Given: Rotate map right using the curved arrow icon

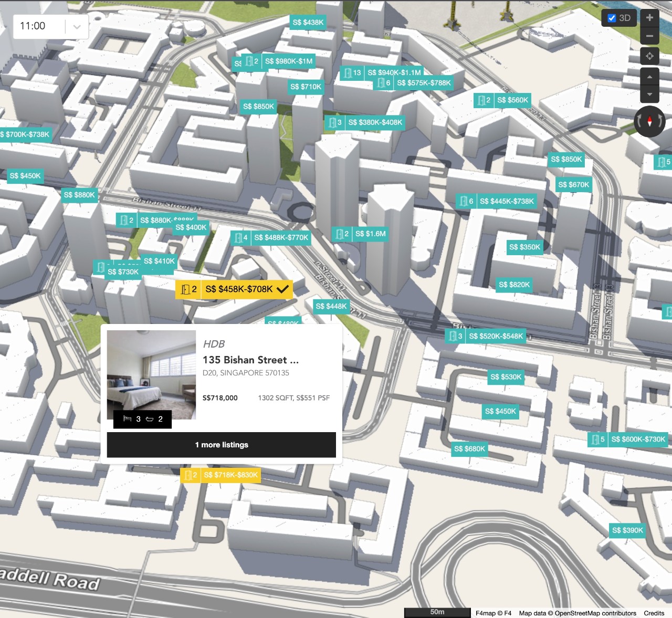Looking at the screenshot, I should [660, 121].
